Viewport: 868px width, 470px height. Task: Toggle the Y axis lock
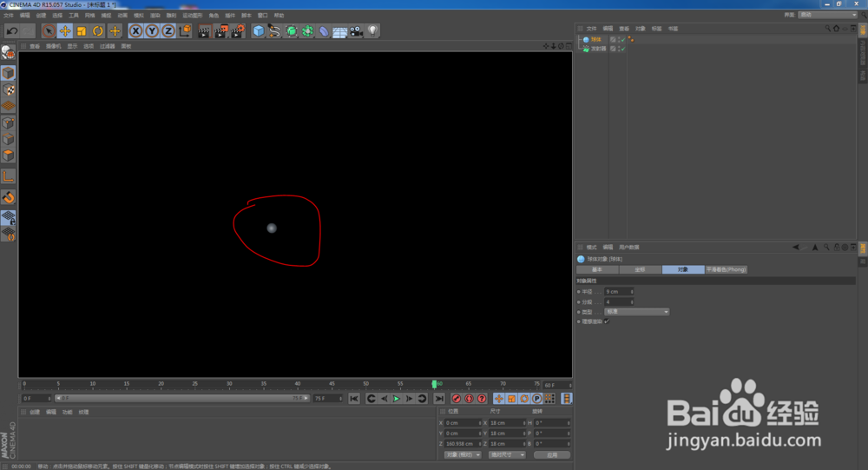pos(152,31)
